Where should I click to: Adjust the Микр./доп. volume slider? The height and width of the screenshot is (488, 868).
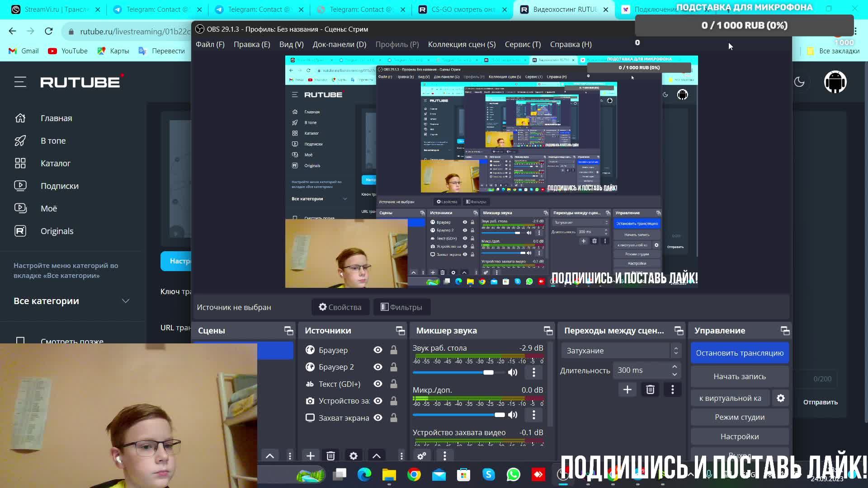499,415
